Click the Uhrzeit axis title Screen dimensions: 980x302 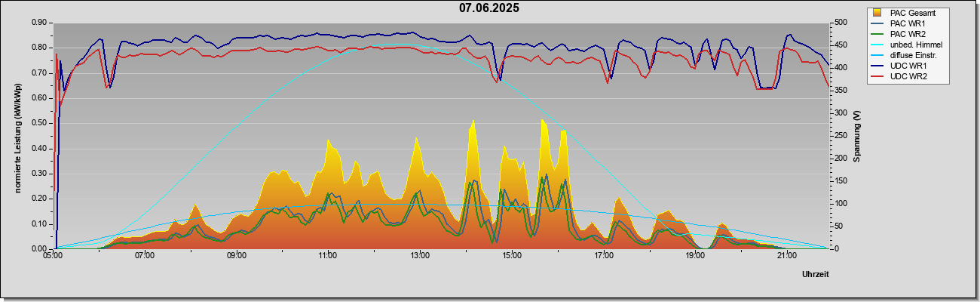pos(815,275)
